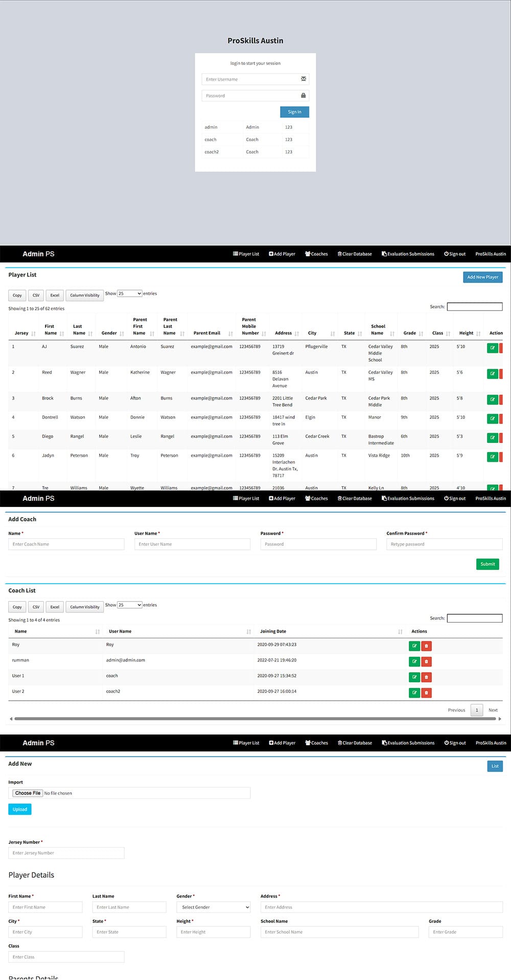Edit player AJ Suarez with the green icon
511x980 pixels.
click(x=492, y=348)
